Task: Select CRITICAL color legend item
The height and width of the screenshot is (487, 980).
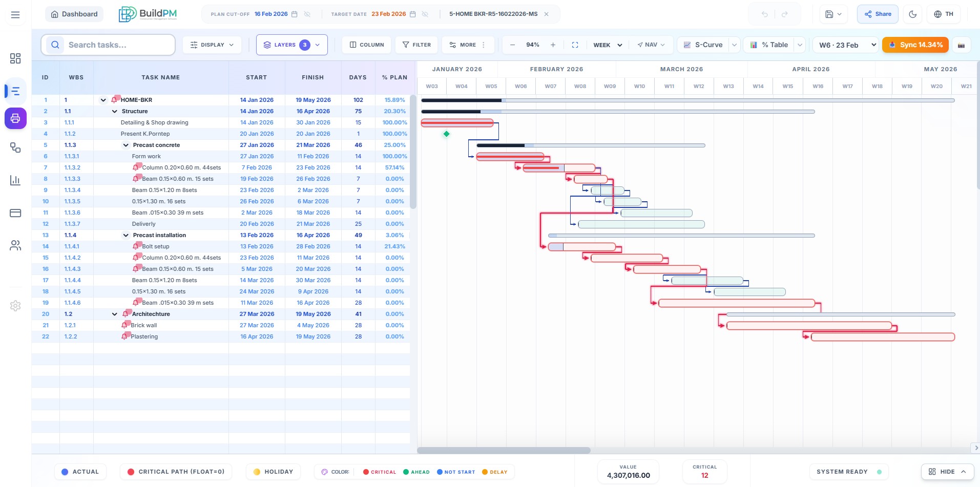Action: pos(380,472)
